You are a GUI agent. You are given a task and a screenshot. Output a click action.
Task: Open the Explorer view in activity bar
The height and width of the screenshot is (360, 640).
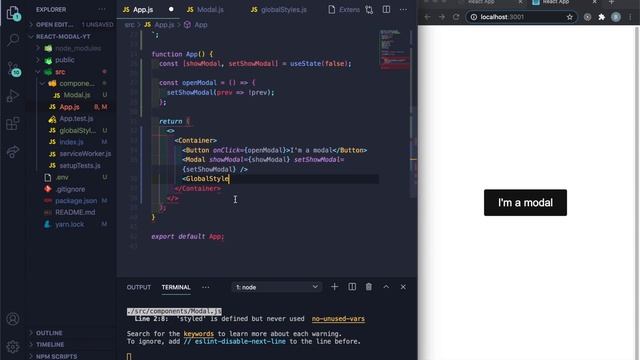(13, 13)
